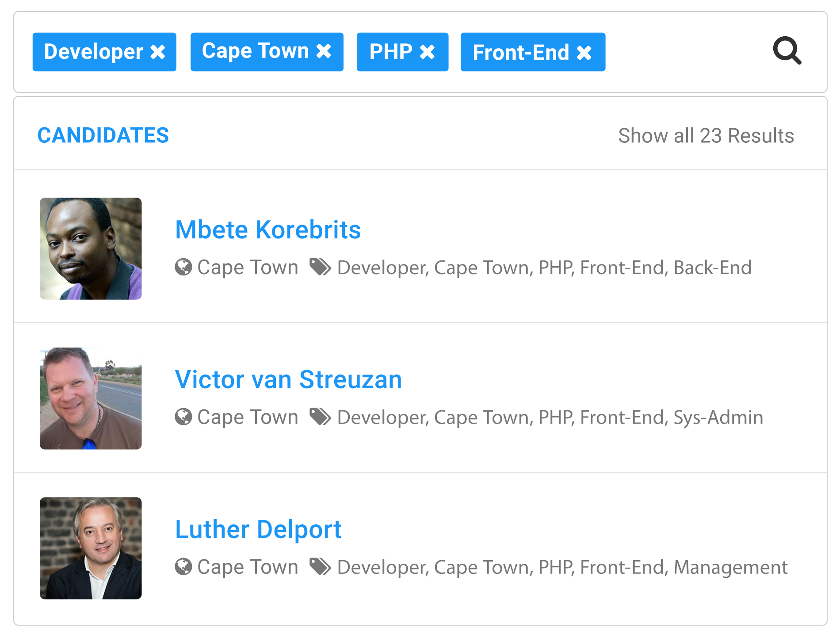This screenshot has height=638, width=840.
Task: Remove the Cape Town filter tag
Action: (324, 51)
